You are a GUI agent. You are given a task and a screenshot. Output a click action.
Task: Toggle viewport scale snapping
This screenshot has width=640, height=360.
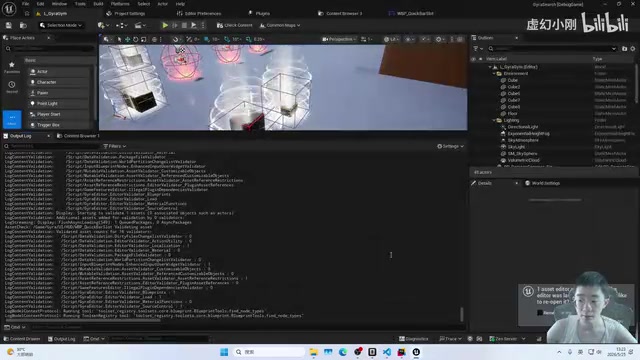click(249, 39)
